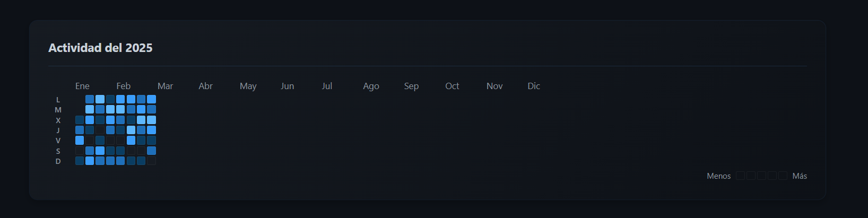The width and height of the screenshot is (868, 218).
Task: Click the legend swatch next to Menos
Action: tap(741, 176)
